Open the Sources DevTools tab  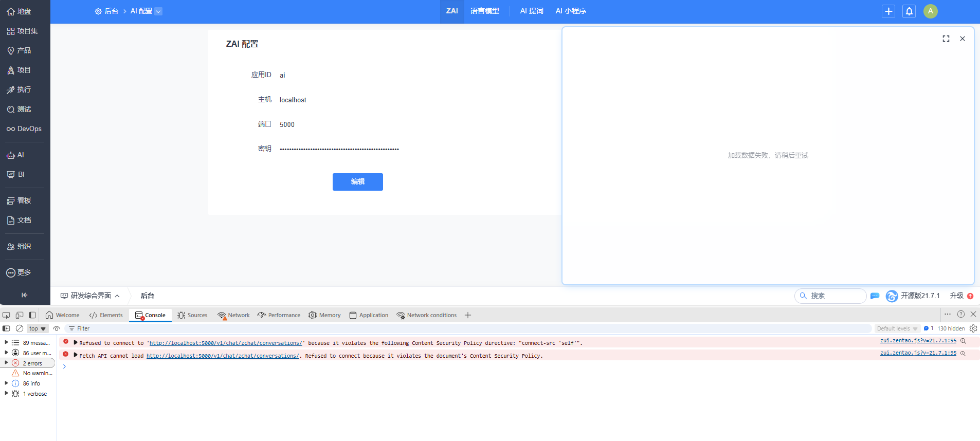pos(192,315)
